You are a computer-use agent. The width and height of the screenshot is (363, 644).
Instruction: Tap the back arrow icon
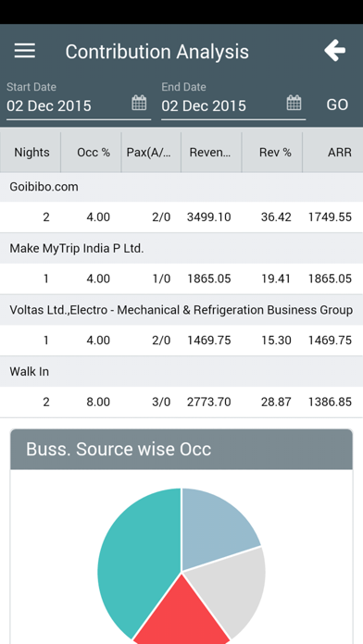point(334,51)
